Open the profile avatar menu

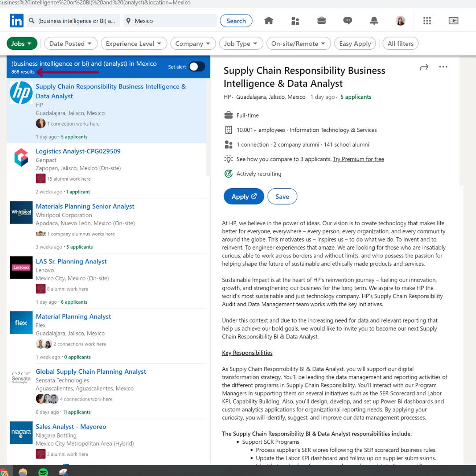pyautogui.click(x=400, y=21)
